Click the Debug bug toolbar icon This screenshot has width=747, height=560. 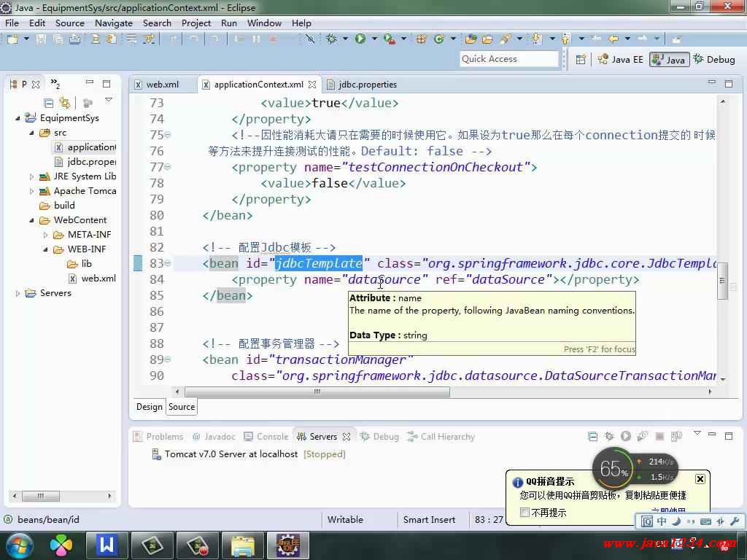[x=332, y=39]
